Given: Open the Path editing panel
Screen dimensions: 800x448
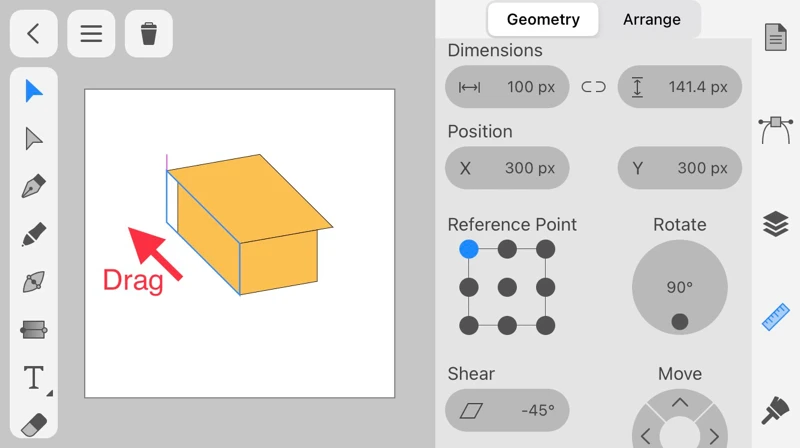Looking at the screenshot, I should (x=776, y=130).
